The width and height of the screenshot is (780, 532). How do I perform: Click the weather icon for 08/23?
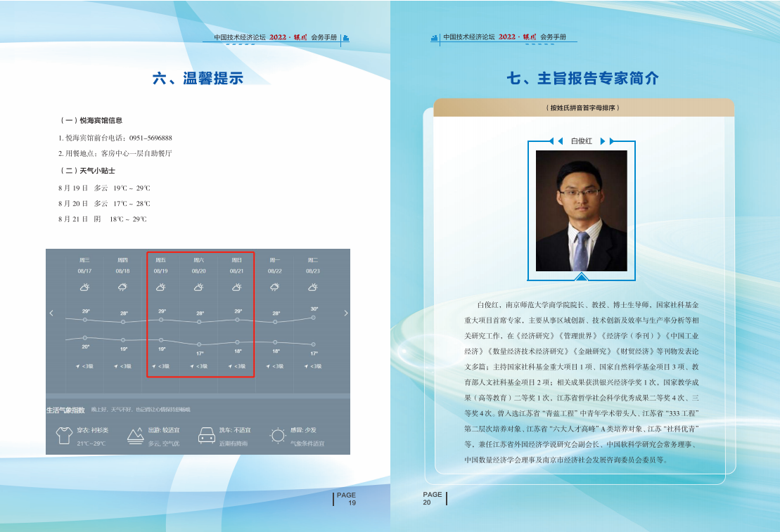click(313, 287)
